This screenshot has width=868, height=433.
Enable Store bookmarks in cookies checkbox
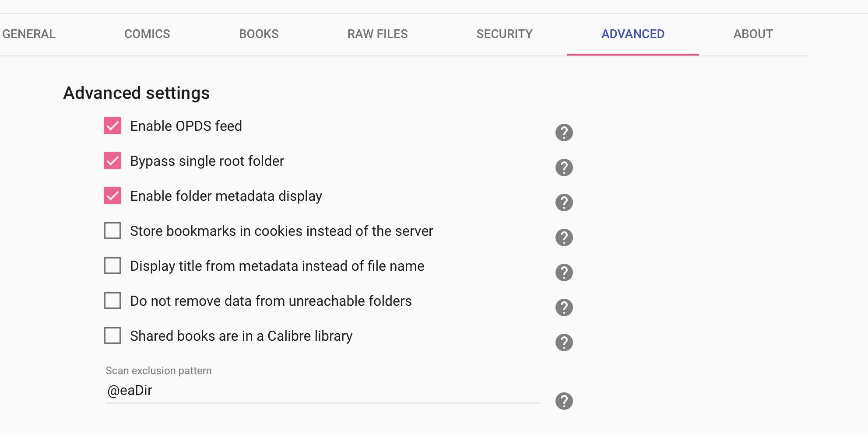click(112, 231)
